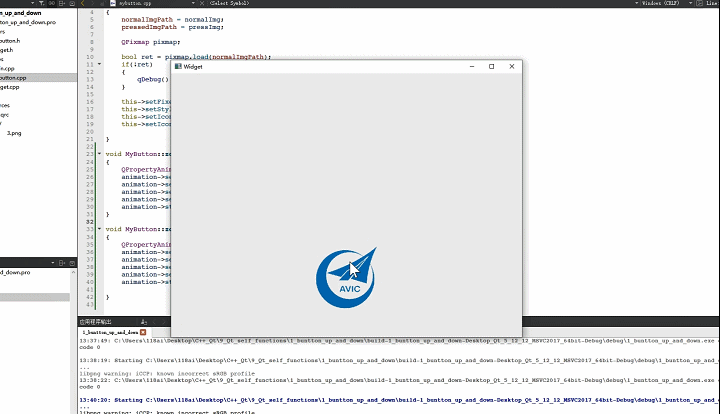Image resolution: width=720 pixels, height=414 pixels.
Task: Select the widget.cpp file in tree
Action: pyautogui.click(x=10, y=87)
